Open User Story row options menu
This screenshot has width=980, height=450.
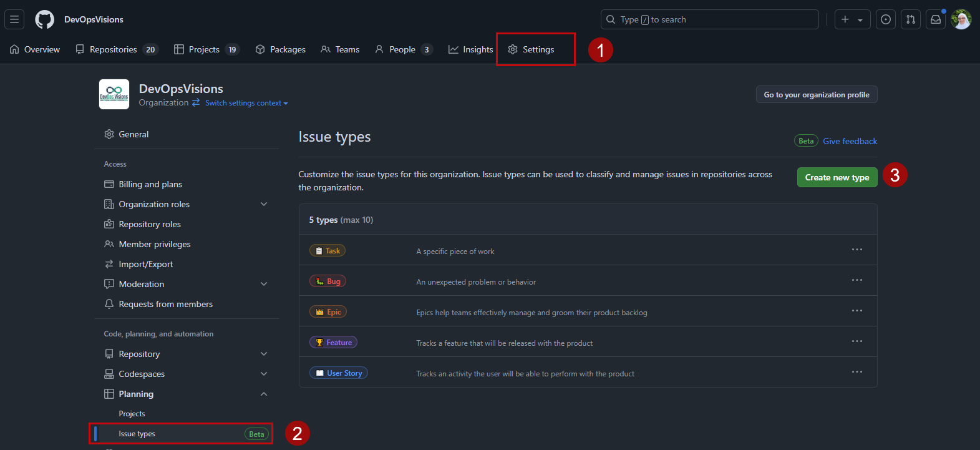tap(857, 372)
